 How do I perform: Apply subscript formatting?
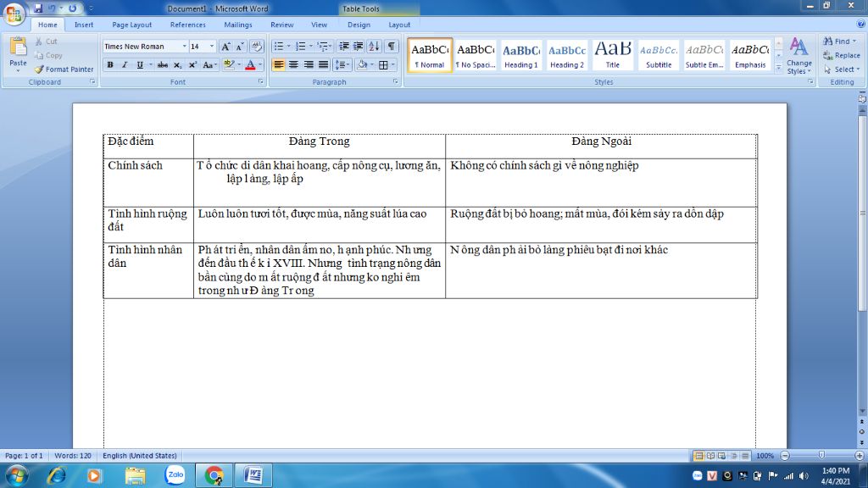tap(177, 64)
